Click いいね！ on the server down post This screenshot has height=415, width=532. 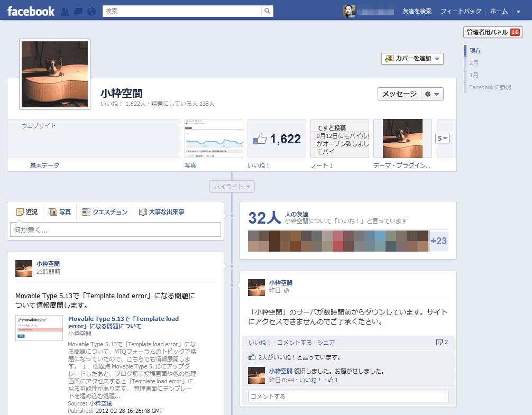[x=259, y=343]
